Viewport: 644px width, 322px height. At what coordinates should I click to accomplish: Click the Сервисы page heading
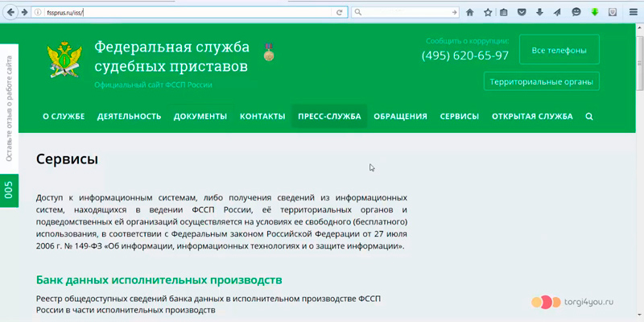click(x=67, y=159)
